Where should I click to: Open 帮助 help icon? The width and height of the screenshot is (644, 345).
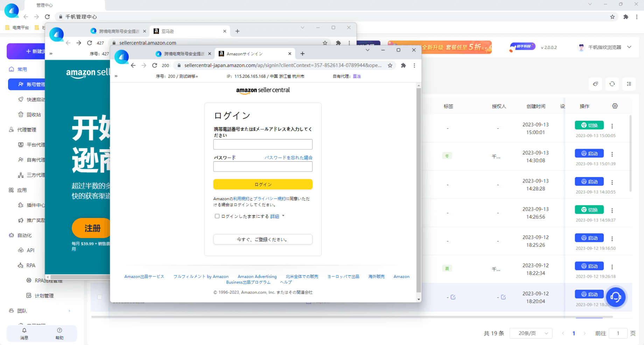point(59,334)
